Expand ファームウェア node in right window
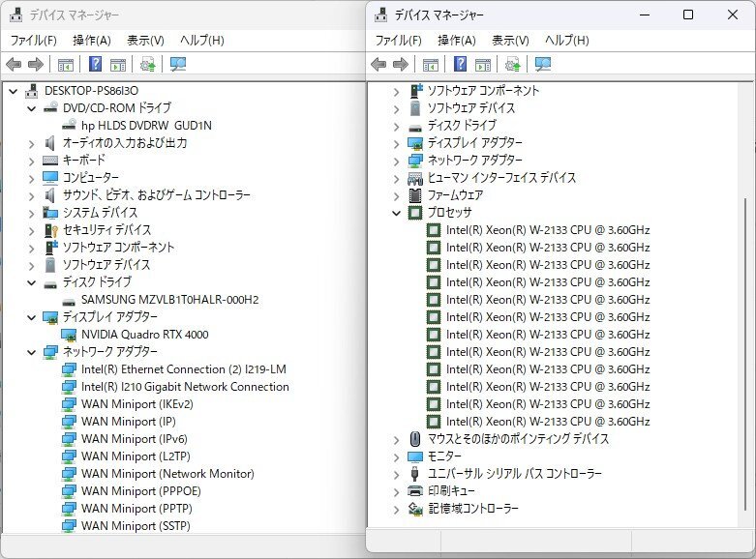756x559 pixels. pyautogui.click(x=396, y=195)
